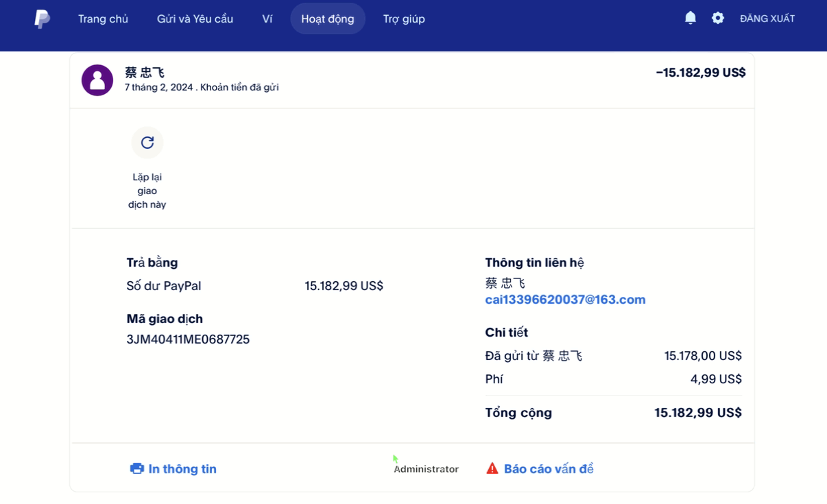
Task: Click the Tổng cộng total 15.182,99 US$
Action: (x=698, y=413)
